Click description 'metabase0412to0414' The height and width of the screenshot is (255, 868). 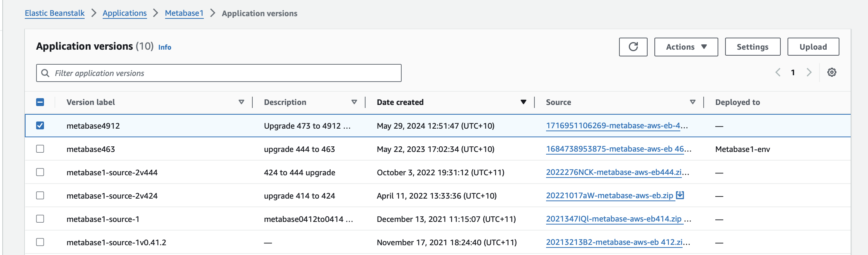[x=308, y=219]
